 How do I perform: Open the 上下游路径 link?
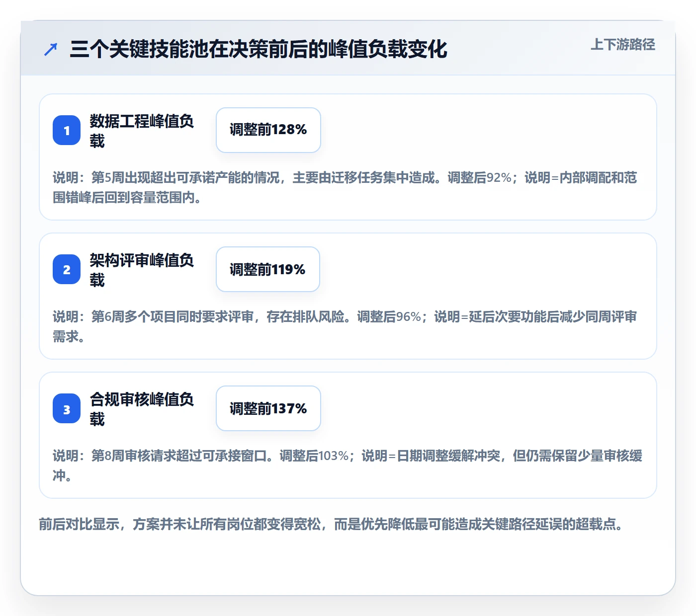point(622,45)
